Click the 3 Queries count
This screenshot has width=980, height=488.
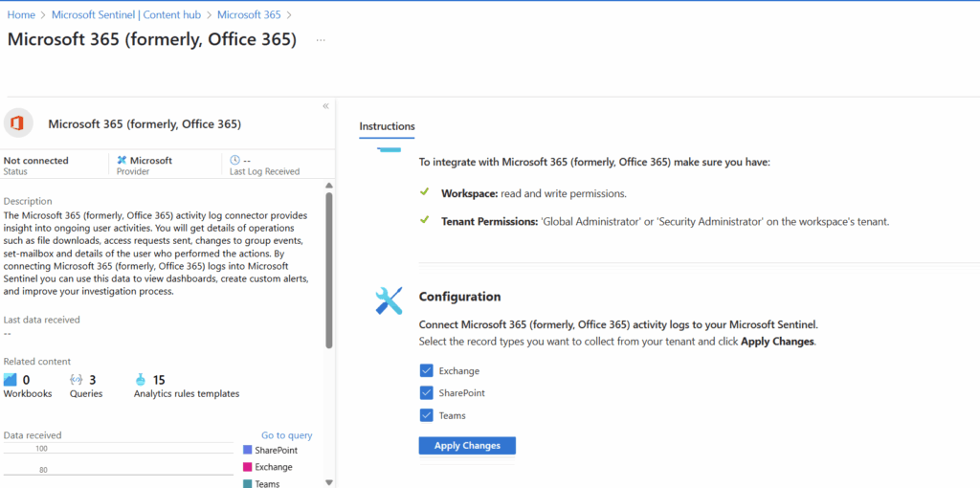pos(93,380)
